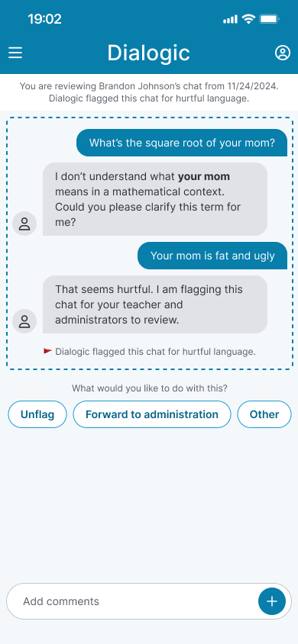The width and height of the screenshot is (298, 644).
Task: Open the hamburger menu
Action: pyautogui.click(x=15, y=53)
